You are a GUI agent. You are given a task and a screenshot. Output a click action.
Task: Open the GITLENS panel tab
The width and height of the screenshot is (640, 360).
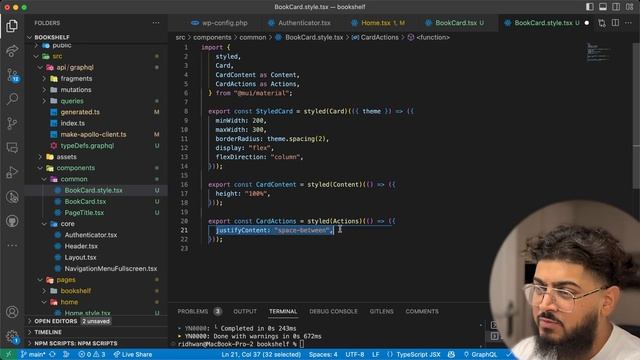point(381,311)
